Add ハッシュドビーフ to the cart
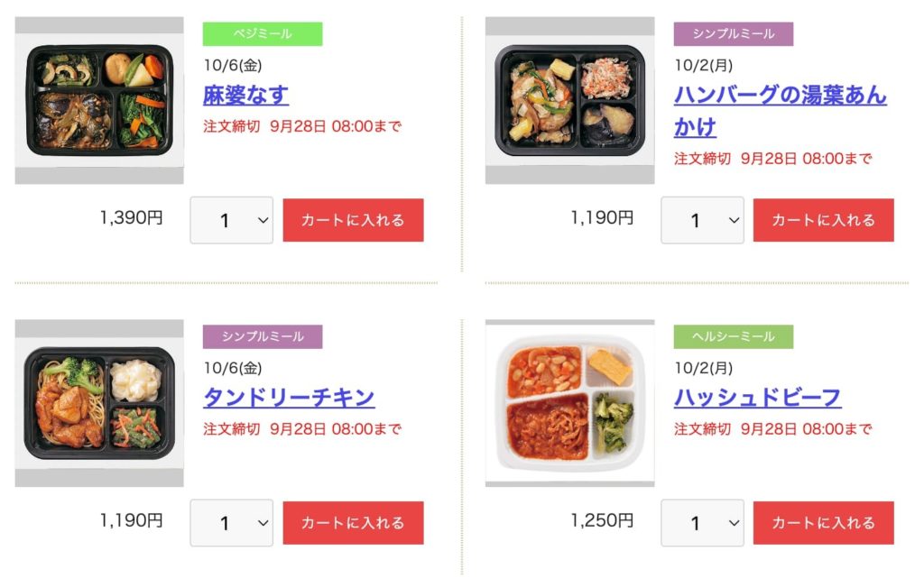The height and width of the screenshot is (578, 924). click(824, 522)
